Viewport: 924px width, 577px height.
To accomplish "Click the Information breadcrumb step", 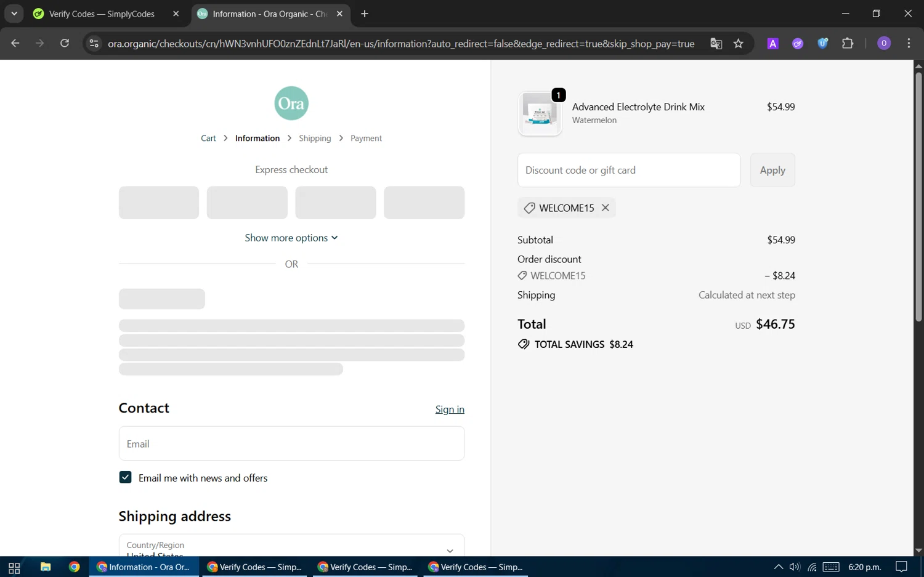I will click(257, 139).
